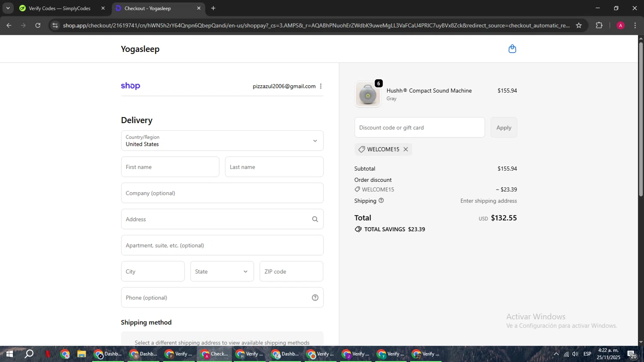Open account options menu beside the email
The width and height of the screenshot is (644, 362).
click(321, 86)
